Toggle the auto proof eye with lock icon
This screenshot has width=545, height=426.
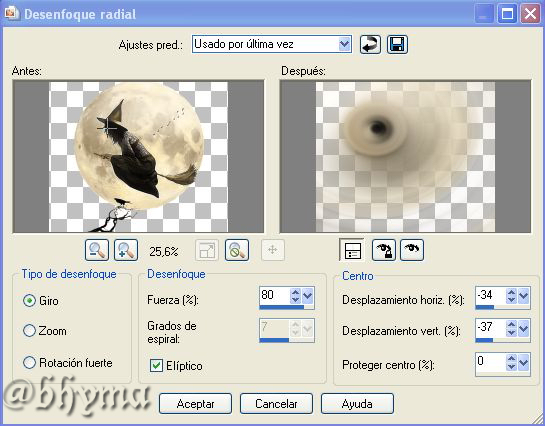click(384, 250)
